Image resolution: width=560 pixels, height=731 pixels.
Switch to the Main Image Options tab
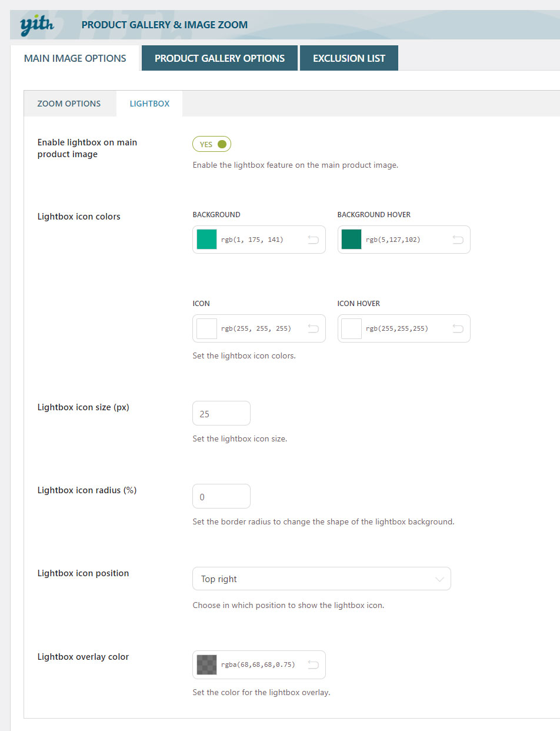click(75, 58)
